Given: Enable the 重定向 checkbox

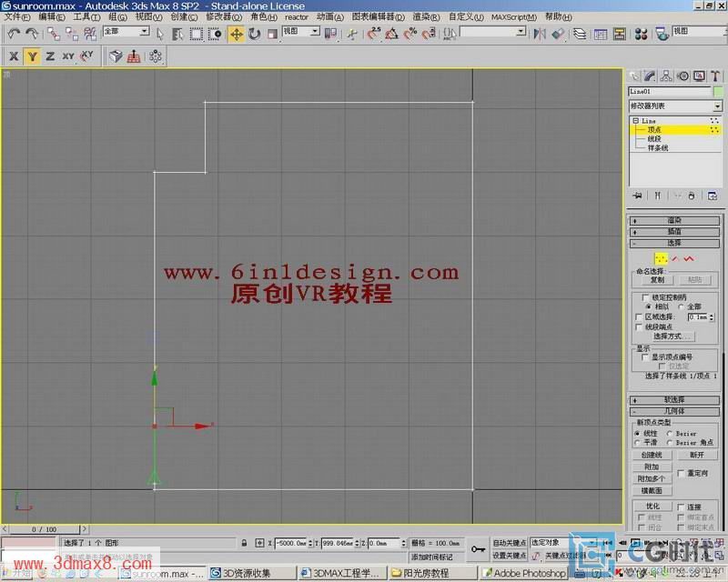Looking at the screenshot, I should (681, 474).
